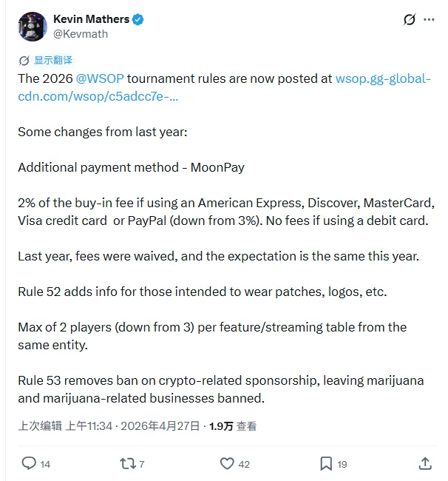This screenshot has height=481, width=448.
Task: Open the @WSOP mention link
Action: (x=100, y=78)
